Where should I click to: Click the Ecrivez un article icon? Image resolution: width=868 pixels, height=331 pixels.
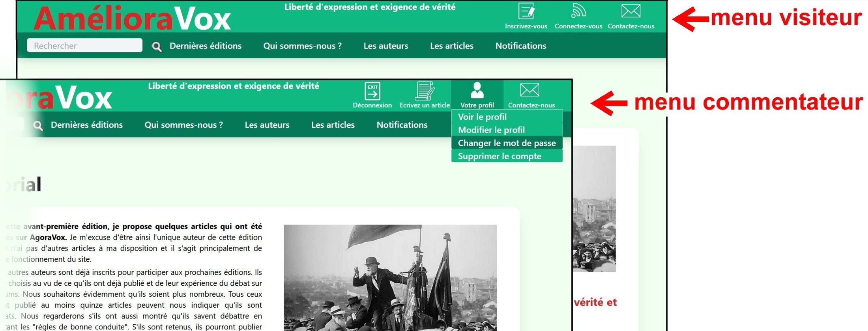tap(425, 91)
